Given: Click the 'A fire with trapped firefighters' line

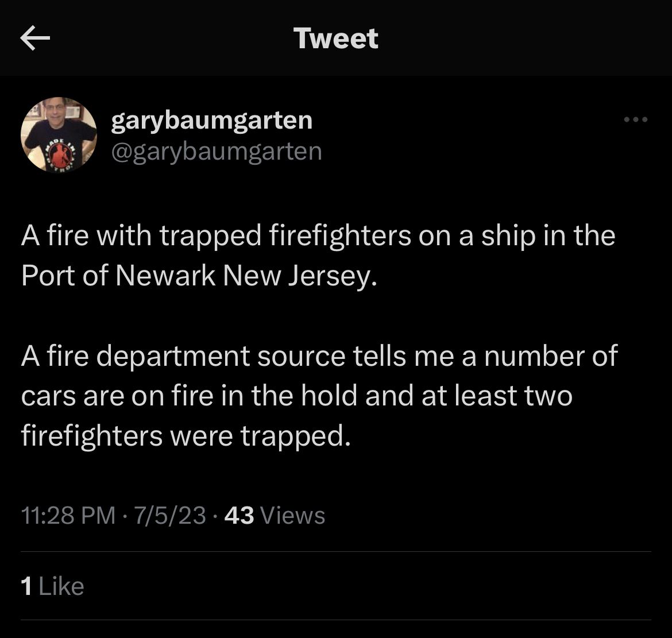Looking at the screenshot, I should (318, 236).
